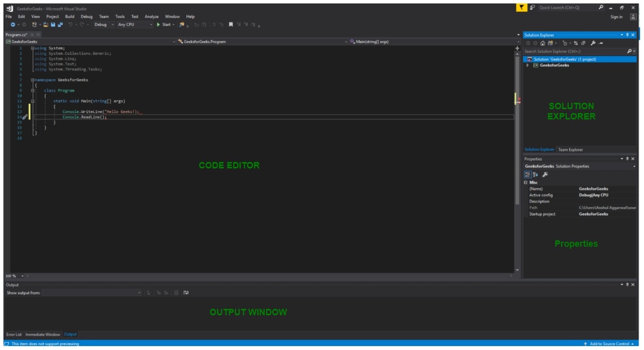The height and width of the screenshot is (350, 644).
Task: Open the Tools menu
Action: (x=120, y=17)
